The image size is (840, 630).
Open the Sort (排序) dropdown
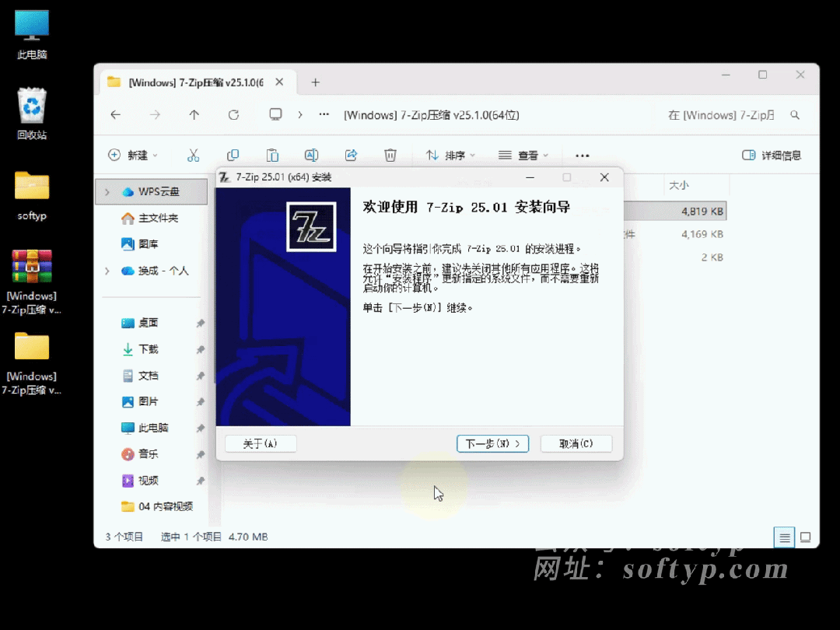point(450,156)
